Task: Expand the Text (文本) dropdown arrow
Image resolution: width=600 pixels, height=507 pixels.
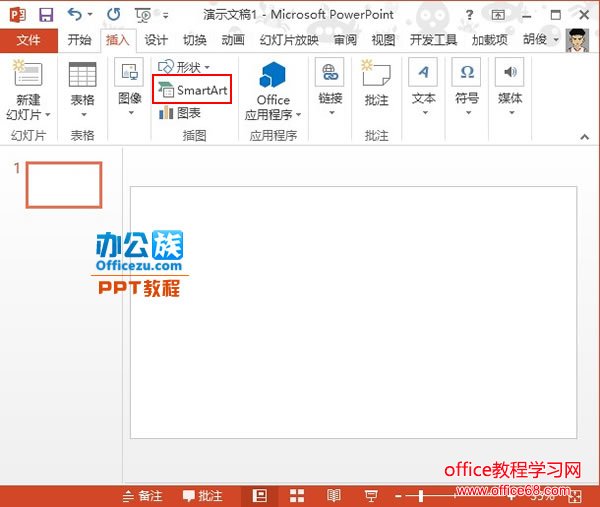Action: coord(425,112)
